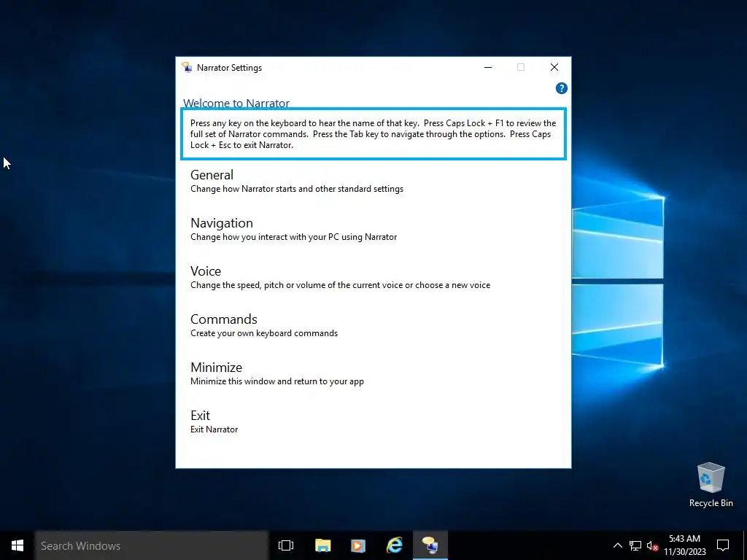The image size is (747, 560).
Task: Click the Show desktop sliver button
Action: 745,545
